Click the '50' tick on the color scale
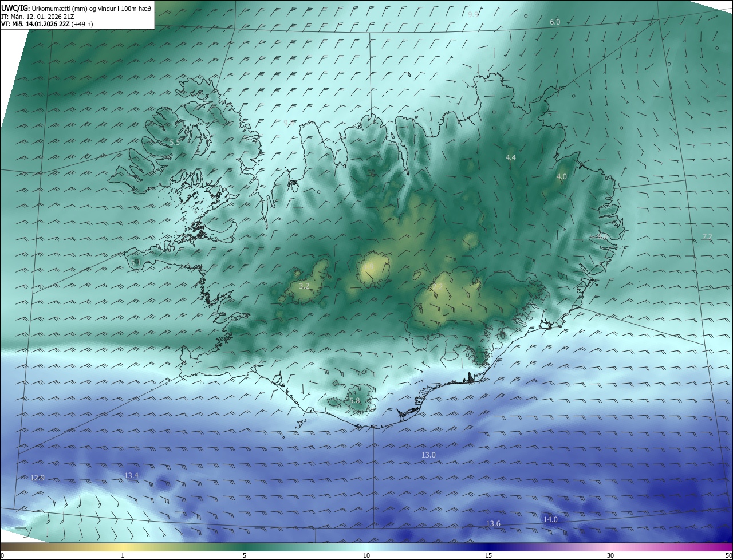This screenshot has width=733, height=560. (x=728, y=555)
